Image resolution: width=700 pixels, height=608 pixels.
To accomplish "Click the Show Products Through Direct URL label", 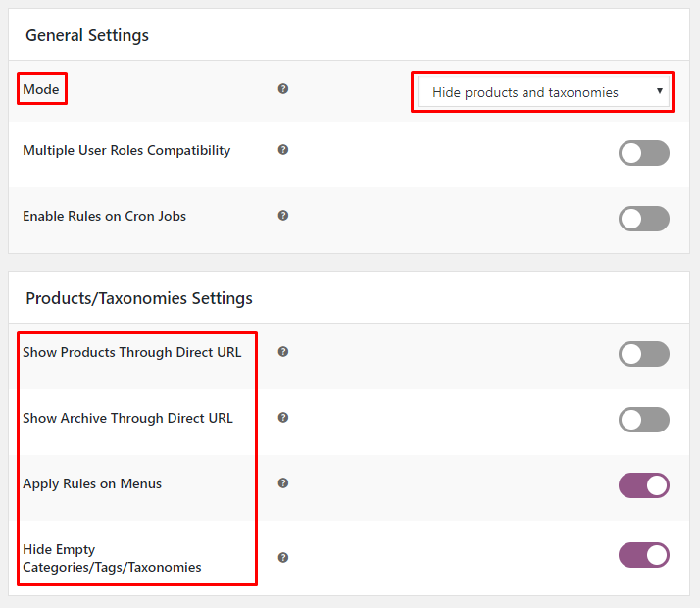I will tap(131, 352).
